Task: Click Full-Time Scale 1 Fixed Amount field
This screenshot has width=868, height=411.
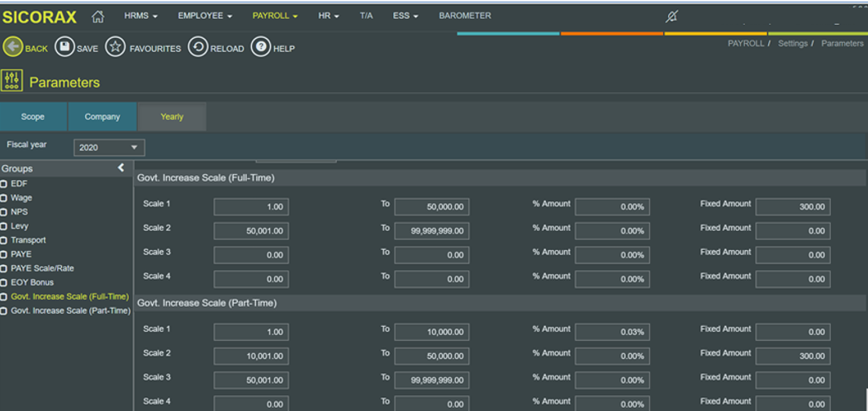Action: click(792, 207)
